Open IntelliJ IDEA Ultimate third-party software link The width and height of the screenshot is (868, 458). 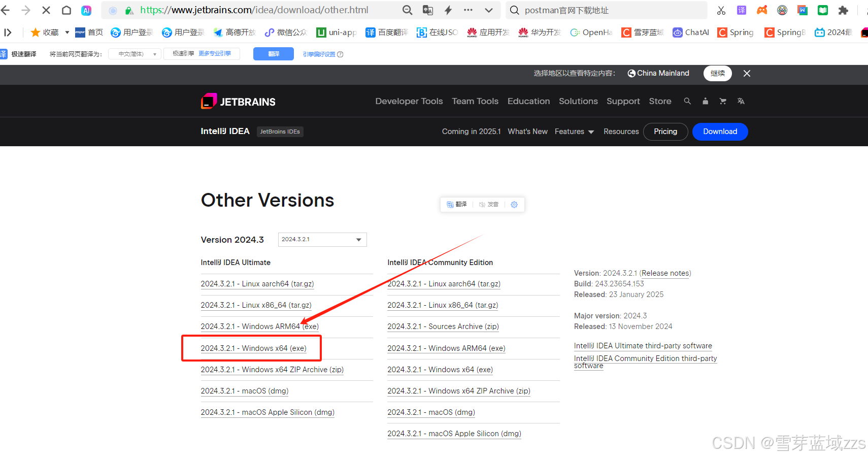[x=643, y=346]
